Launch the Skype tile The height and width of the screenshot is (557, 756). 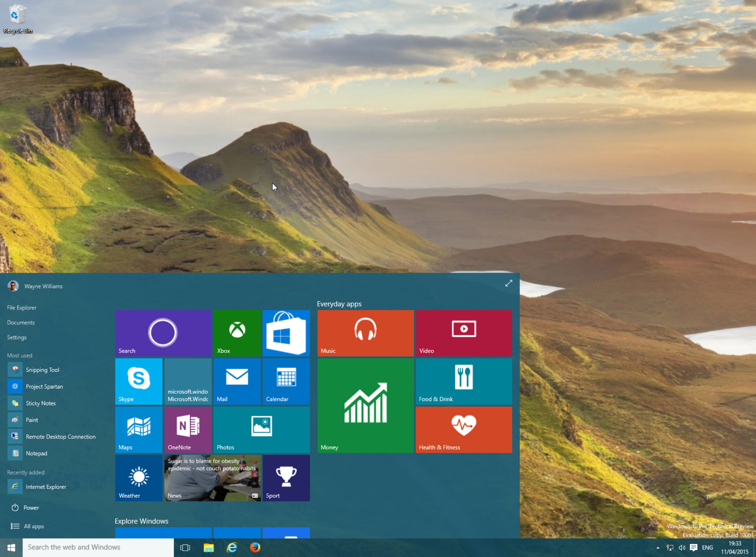coord(139,381)
